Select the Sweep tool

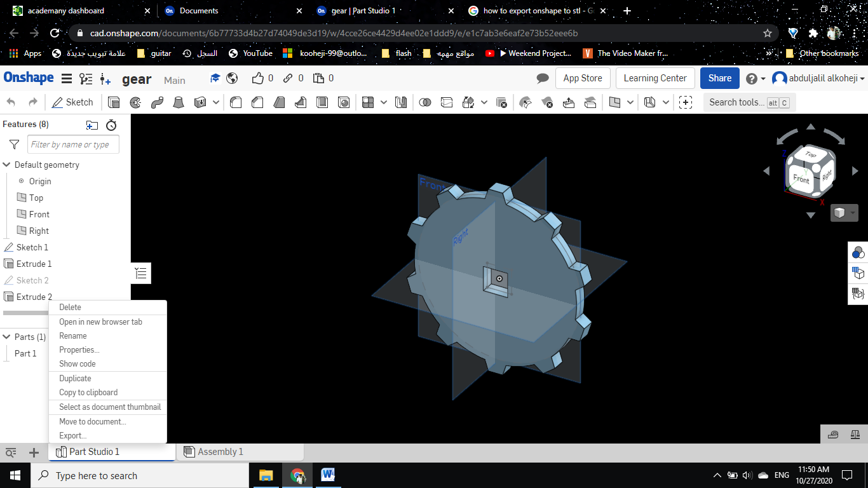(x=157, y=102)
